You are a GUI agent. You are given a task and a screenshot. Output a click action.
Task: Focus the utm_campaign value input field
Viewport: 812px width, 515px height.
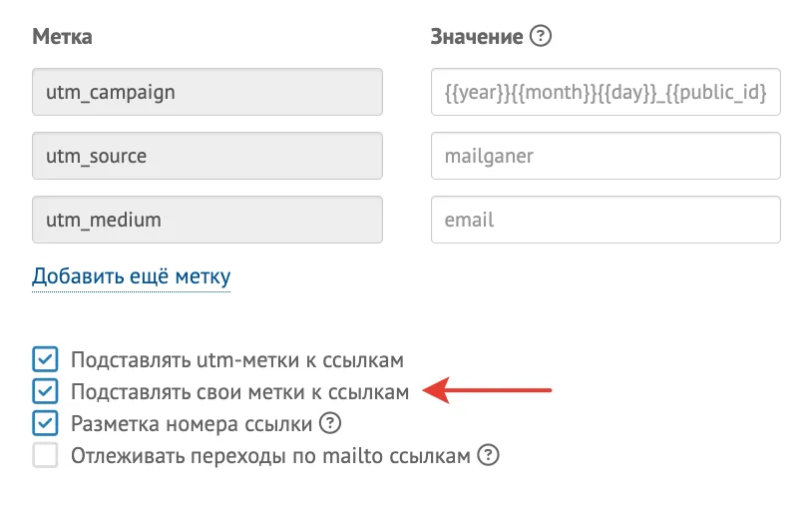pyautogui.click(x=606, y=92)
